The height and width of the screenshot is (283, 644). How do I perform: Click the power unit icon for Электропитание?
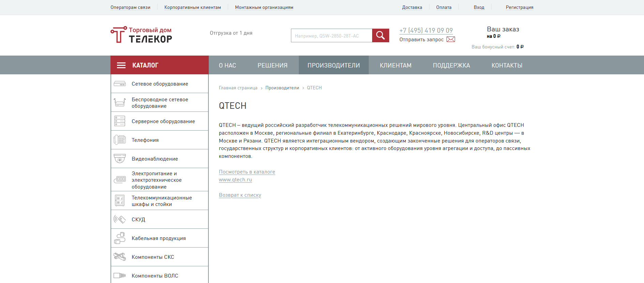(120, 180)
